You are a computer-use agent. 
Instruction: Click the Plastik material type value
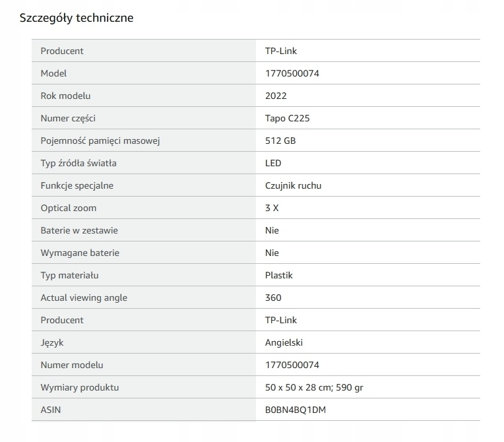279,275
